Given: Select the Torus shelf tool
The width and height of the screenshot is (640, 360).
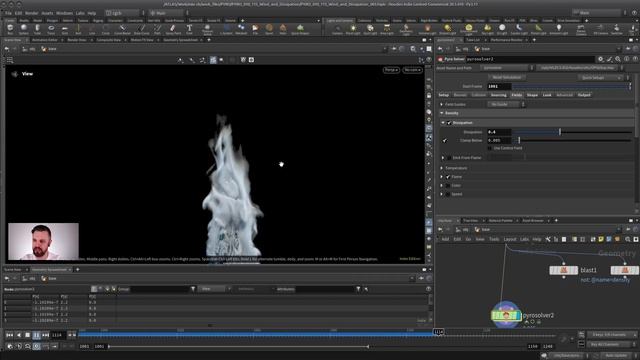Looking at the screenshot, I should pyautogui.click(x=51, y=29).
